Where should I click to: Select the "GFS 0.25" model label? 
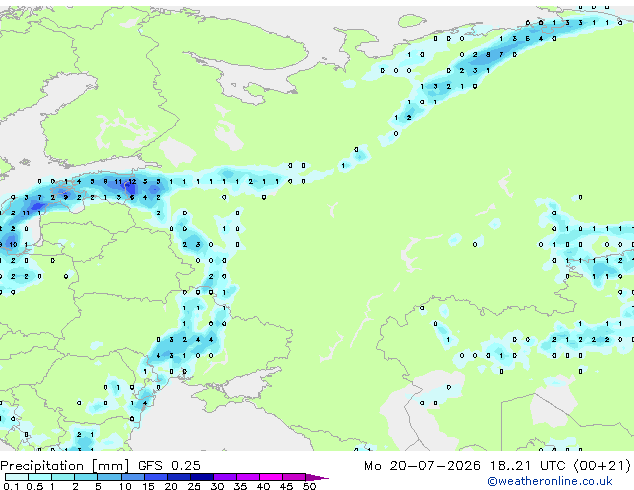(169, 466)
